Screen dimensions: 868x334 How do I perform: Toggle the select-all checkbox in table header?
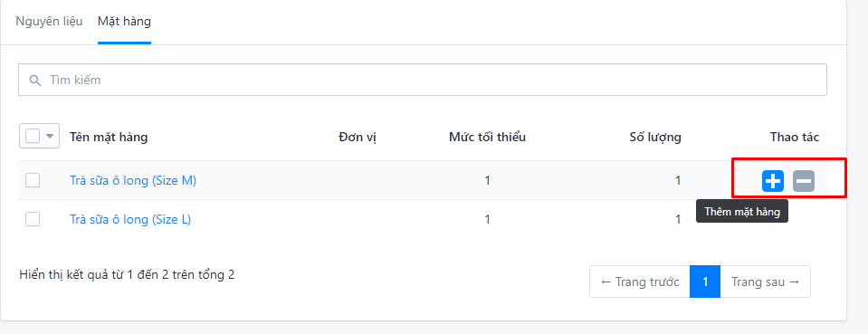tap(33, 136)
